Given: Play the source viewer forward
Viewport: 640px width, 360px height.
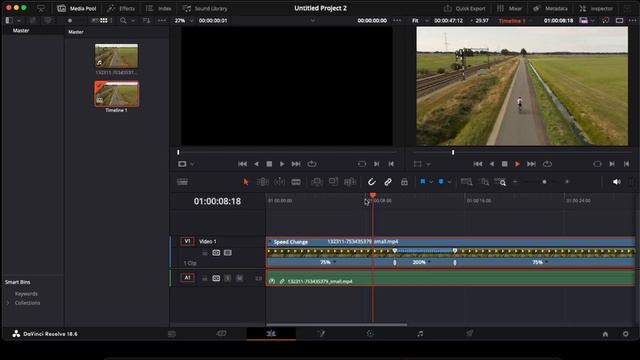Looking at the screenshot, I should point(282,164).
